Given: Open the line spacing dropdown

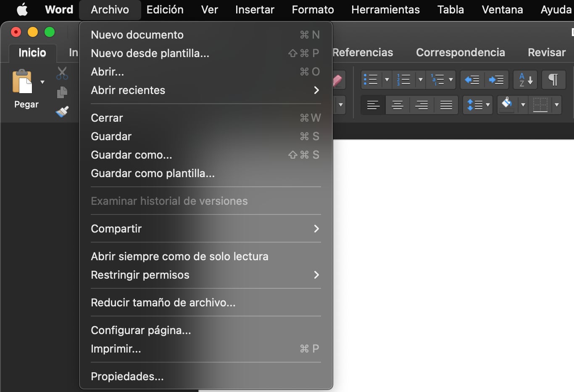Looking at the screenshot, I should (478, 105).
